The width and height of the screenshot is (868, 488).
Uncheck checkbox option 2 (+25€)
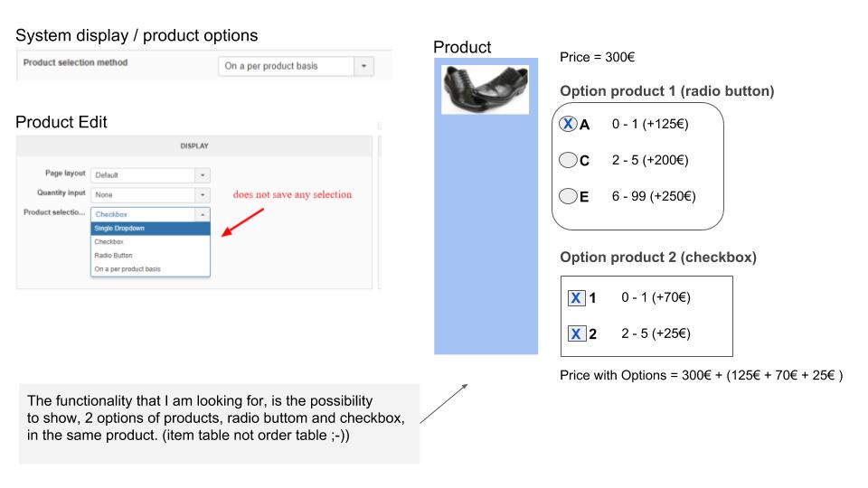tap(576, 333)
